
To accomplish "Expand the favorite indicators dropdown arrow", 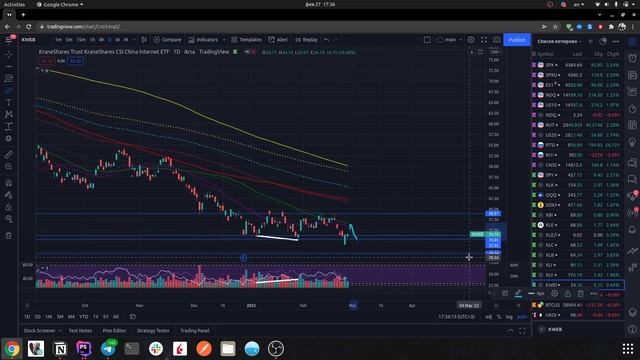I will click(x=224, y=40).
